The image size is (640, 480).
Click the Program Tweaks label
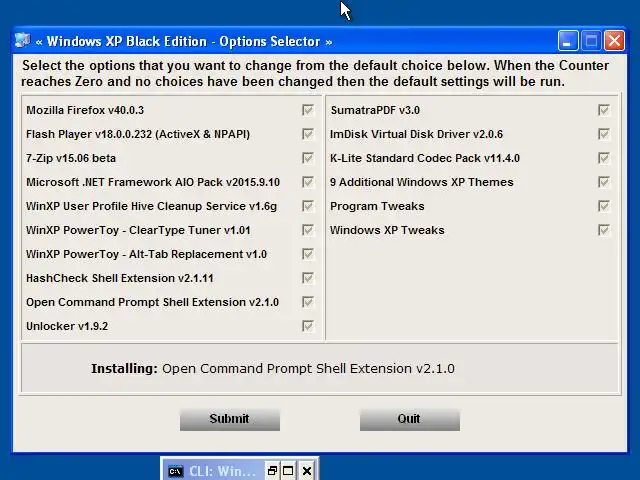(377, 206)
